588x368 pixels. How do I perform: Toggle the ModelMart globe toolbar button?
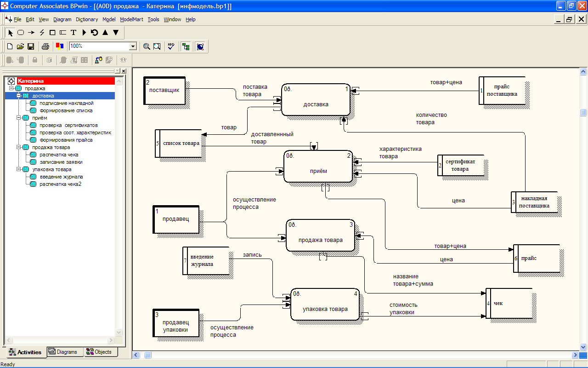(x=200, y=46)
